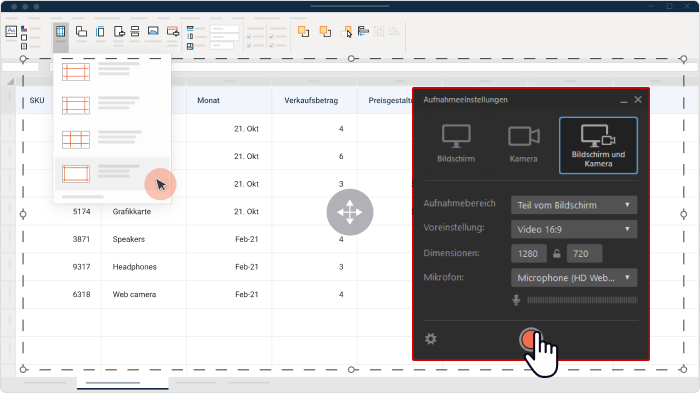Start recording with the red button
This screenshot has height=393, width=700.
coord(531,340)
